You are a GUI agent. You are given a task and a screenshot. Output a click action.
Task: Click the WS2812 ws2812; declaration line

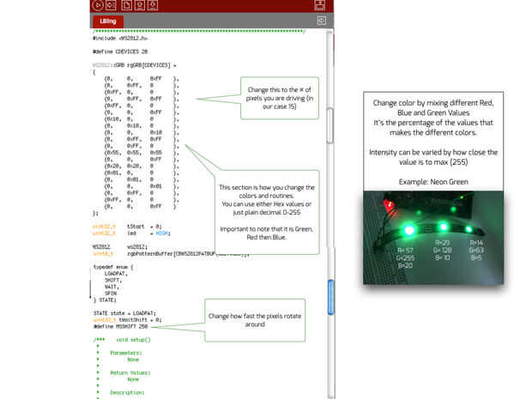[120, 246]
